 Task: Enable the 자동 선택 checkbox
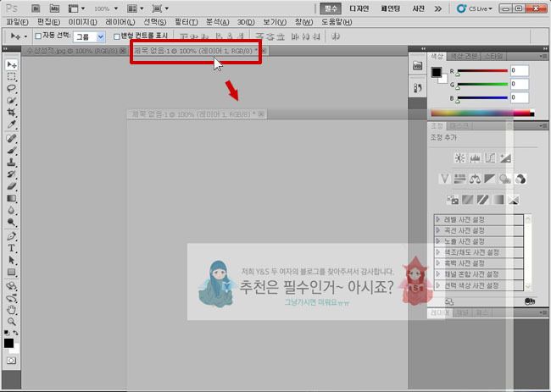pos(38,36)
